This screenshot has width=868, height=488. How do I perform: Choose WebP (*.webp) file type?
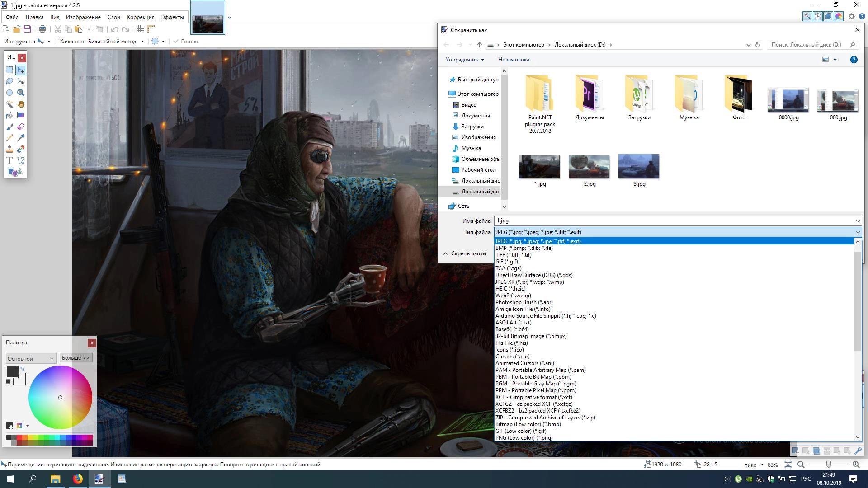[674, 296]
